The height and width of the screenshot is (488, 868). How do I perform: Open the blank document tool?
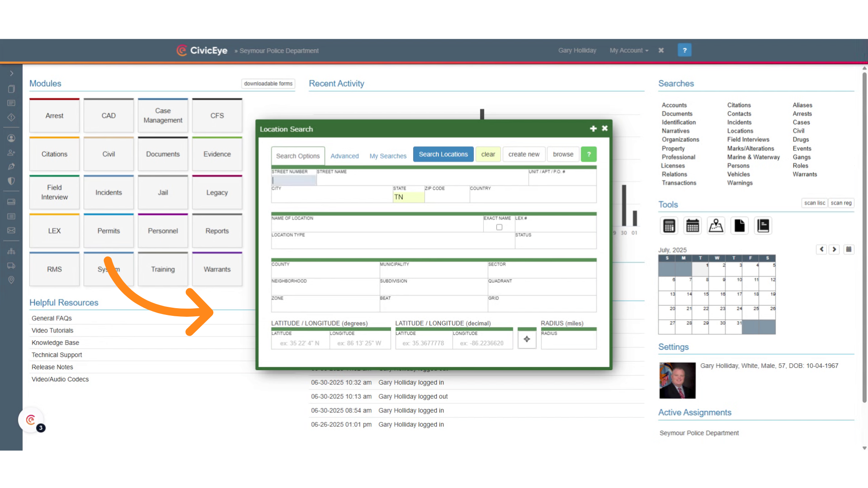(x=740, y=225)
